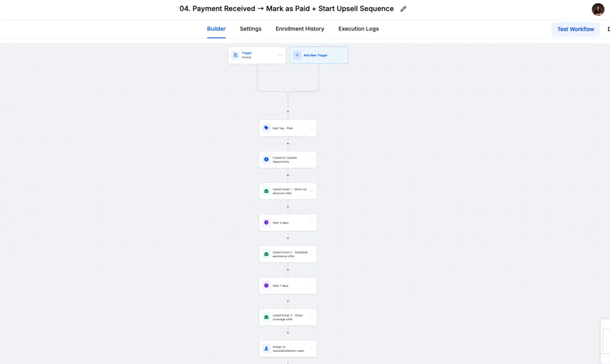Click Add New Trigger button

pos(319,55)
